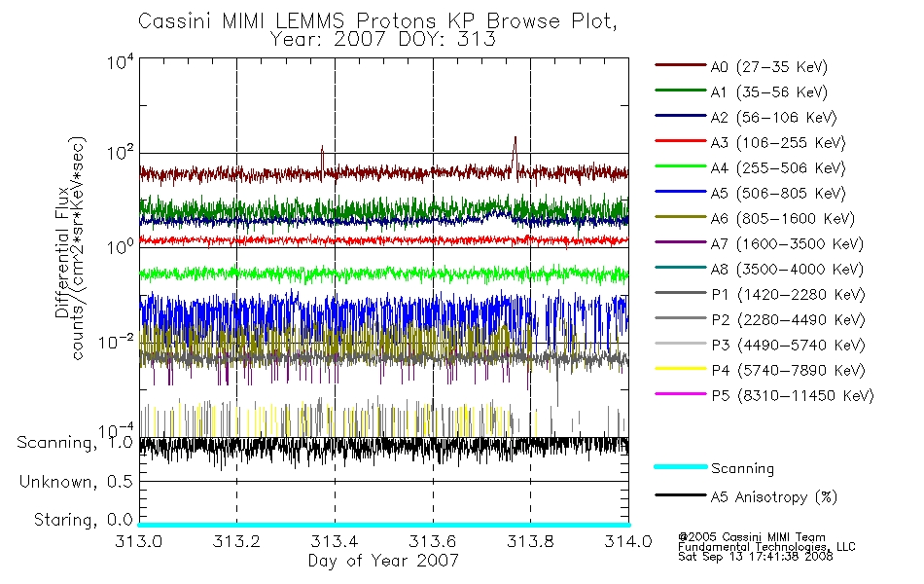Click the dark red A0 legend line
Image resolution: width=924 pixels, height=584 pixels.
[681, 65]
